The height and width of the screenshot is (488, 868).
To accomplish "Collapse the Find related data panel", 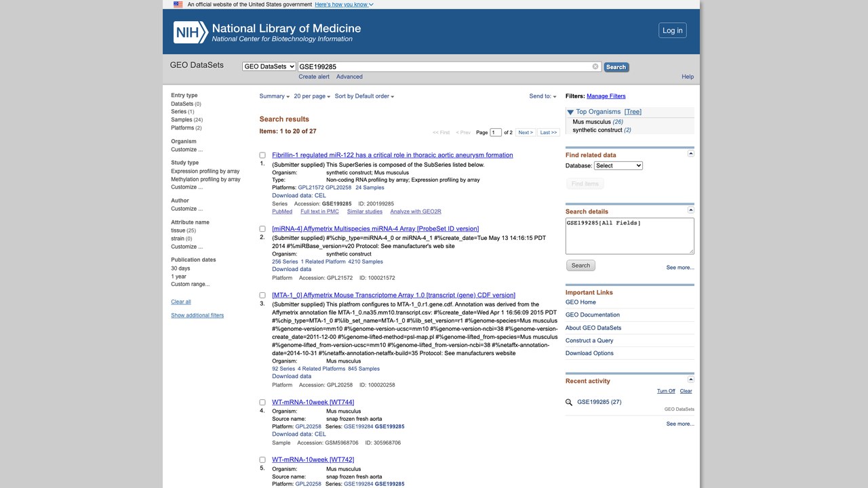I will tap(691, 154).
